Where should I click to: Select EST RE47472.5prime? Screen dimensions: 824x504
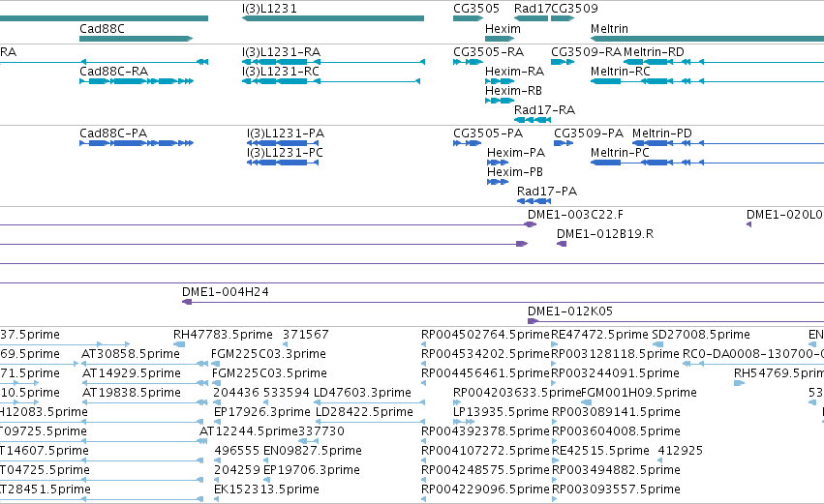(554, 344)
